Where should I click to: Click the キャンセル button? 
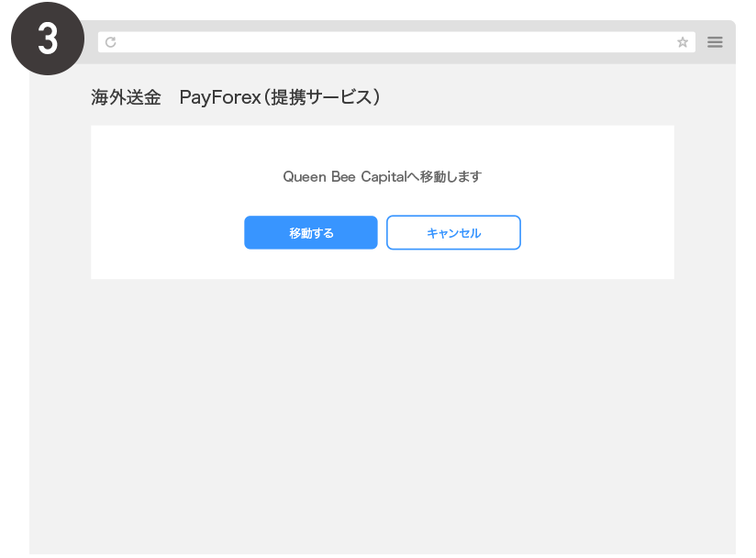point(453,232)
